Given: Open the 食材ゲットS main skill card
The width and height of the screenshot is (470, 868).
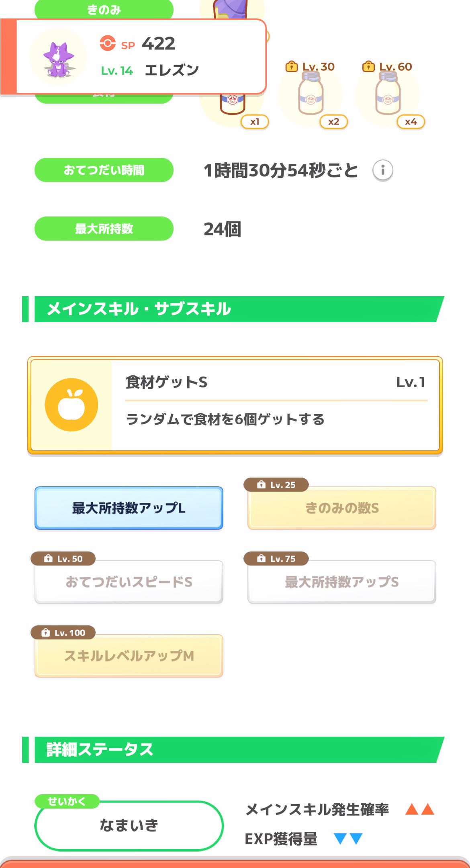Looking at the screenshot, I should [x=275, y=405].
